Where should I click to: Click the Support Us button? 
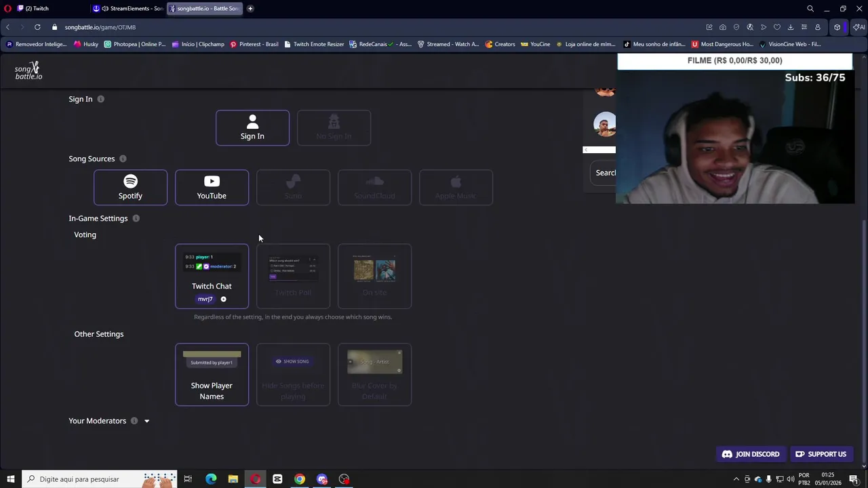pos(821,454)
